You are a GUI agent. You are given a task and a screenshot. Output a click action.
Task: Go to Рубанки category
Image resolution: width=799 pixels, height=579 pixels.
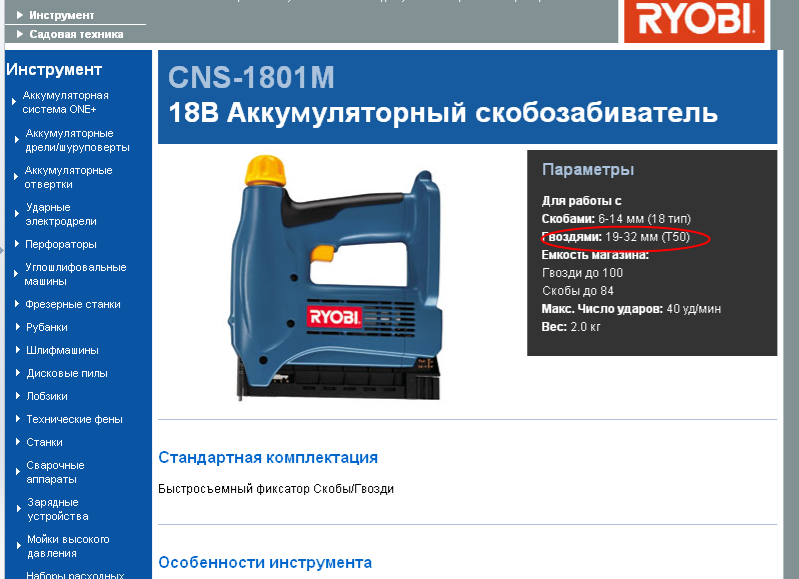pyautogui.click(x=47, y=327)
